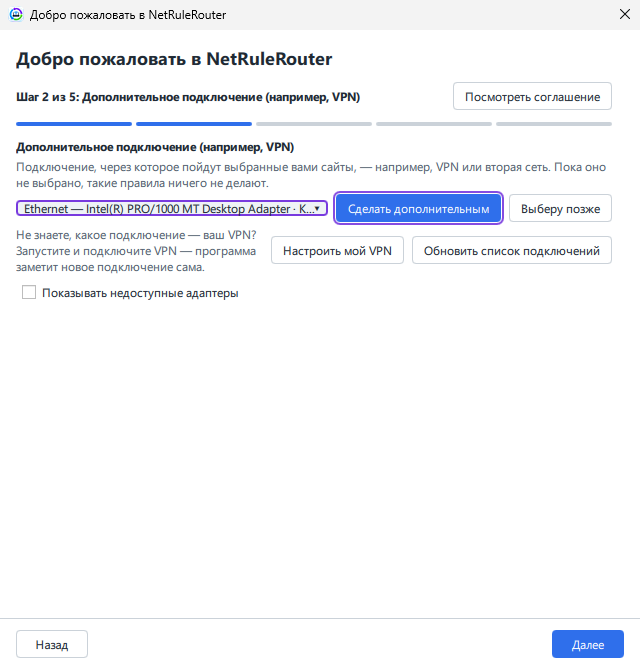Close the NetRuleRouter welcome window
The height and width of the screenshot is (670, 640).
coord(625,15)
